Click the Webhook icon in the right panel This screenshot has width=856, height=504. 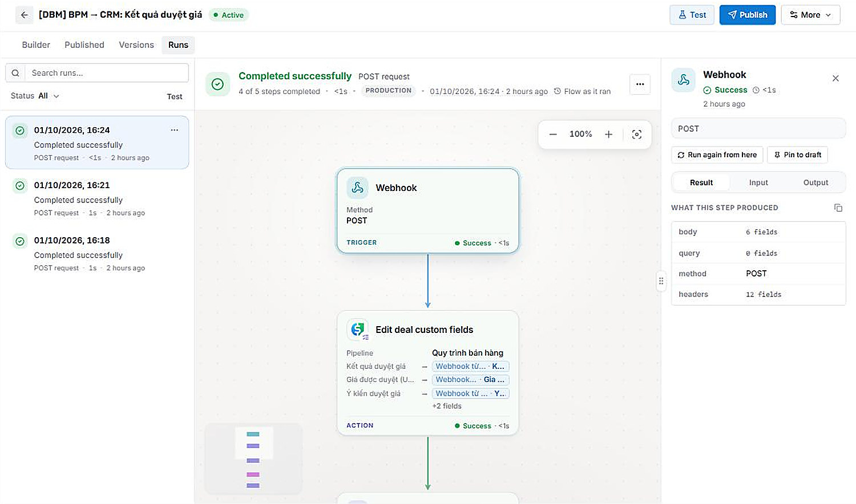(x=683, y=80)
